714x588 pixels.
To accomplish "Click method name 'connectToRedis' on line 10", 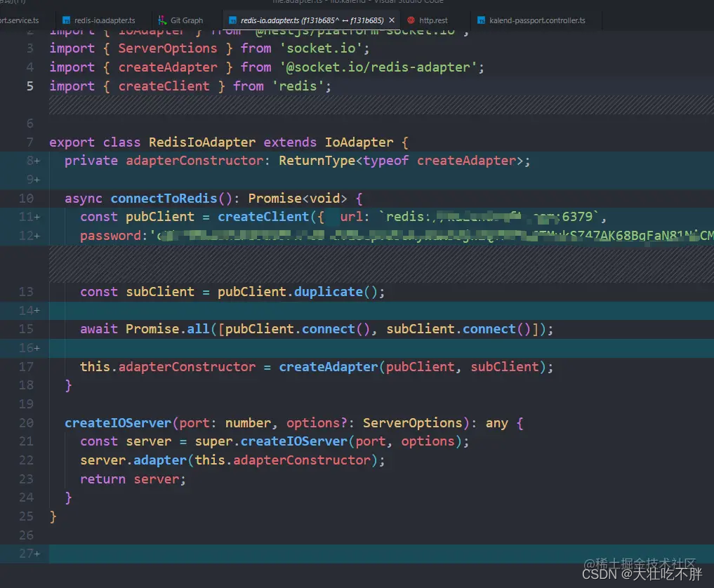I will pyautogui.click(x=164, y=199).
